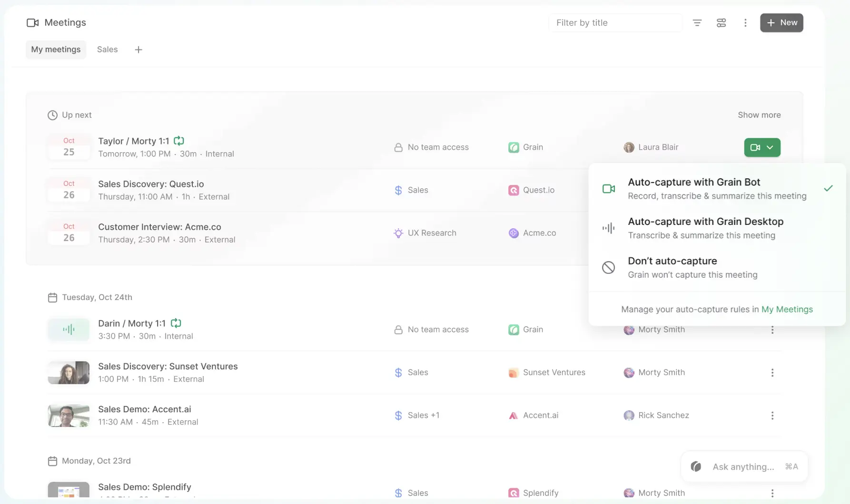Select Auto-capture with Grain Bot
The width and height of the screenshot is (850, 504).
(x=717, y=189)
